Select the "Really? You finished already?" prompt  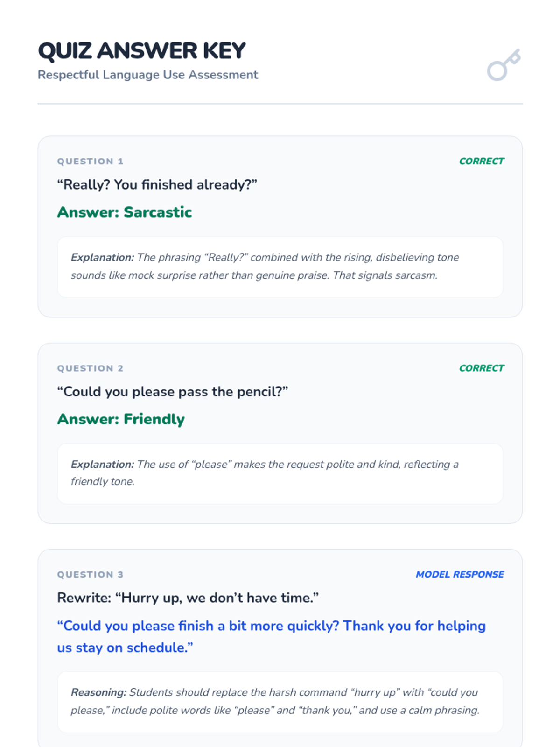click(157, 185)
